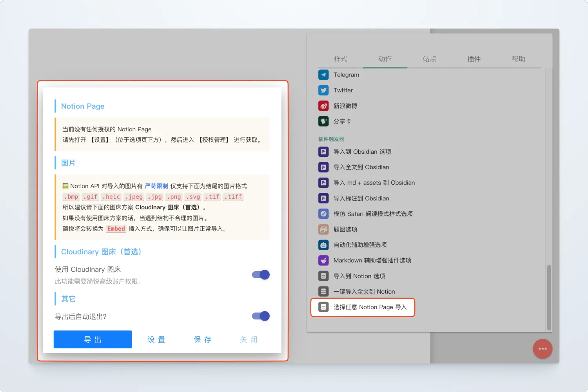Viewport: 588px width, 392px height.
Task: Click the 图片 section heading
Action: 68,163
